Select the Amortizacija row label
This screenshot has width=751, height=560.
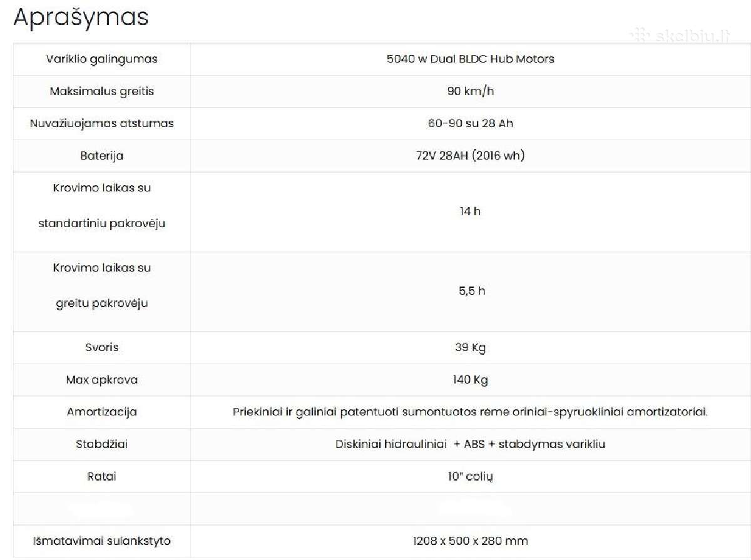tap(102, 412)
